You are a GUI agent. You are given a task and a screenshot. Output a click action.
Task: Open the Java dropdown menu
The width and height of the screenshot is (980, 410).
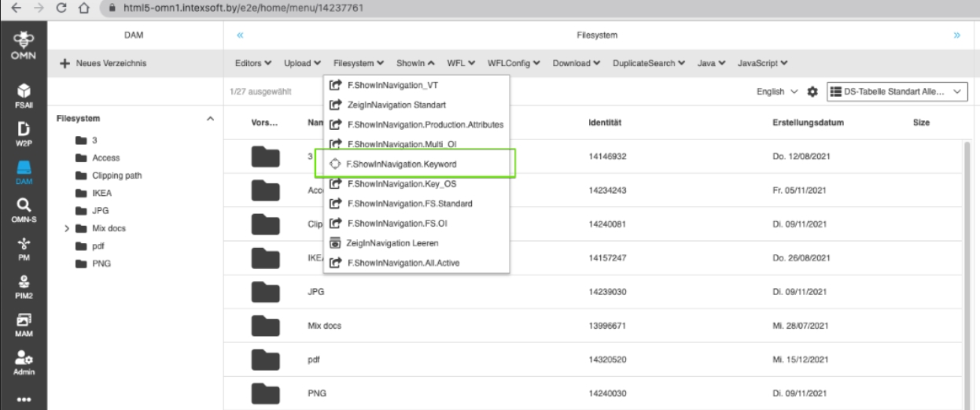[713, 63]
